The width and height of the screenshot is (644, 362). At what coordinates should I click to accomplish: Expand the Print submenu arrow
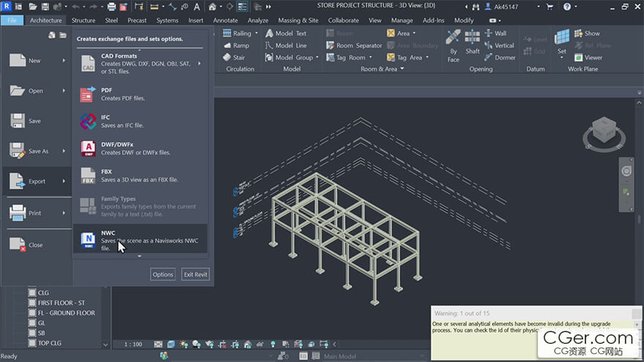[64, 213]
